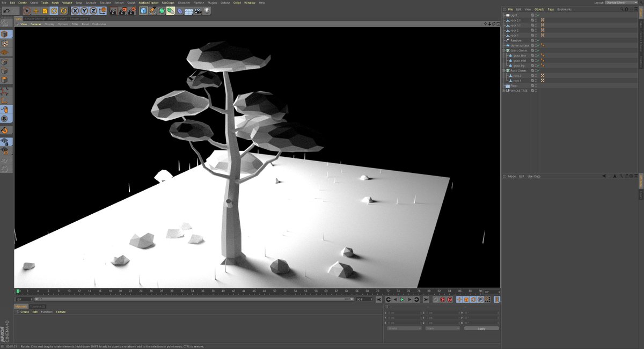Select the Random effector in Objects
Image resolution: width=644 pixels, height=349 pixels.
[516, 40]
